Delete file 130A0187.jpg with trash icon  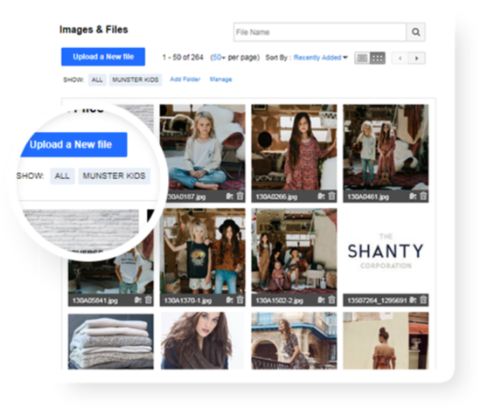pyautogui.click(x=240, y=196)
